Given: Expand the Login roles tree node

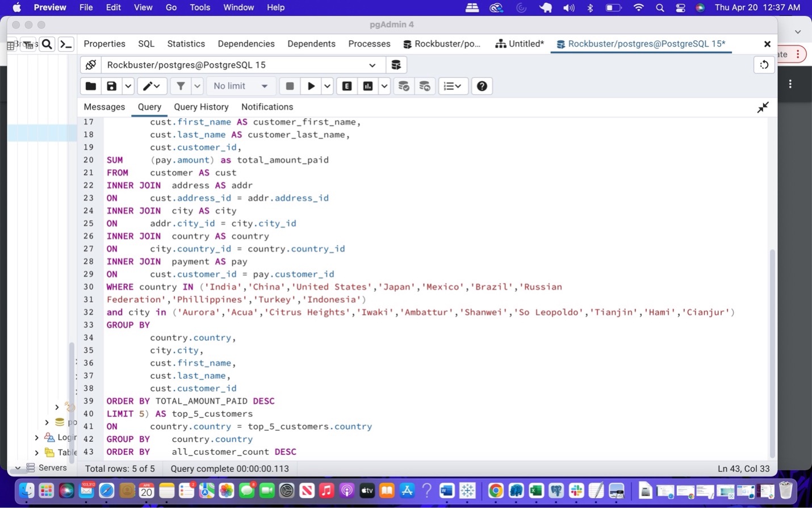Looking at the screenshot, I should coord(37,438).
